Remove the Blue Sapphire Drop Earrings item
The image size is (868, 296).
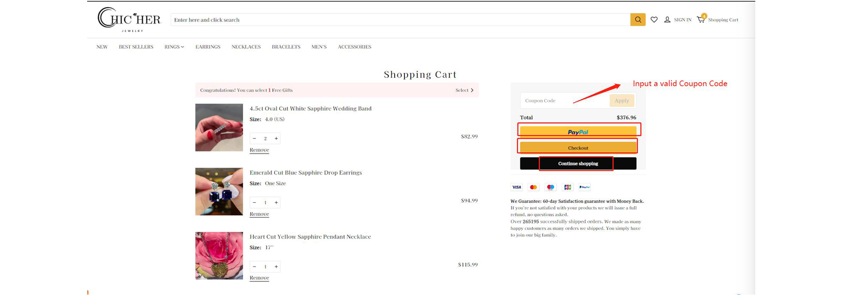(259, 214)
